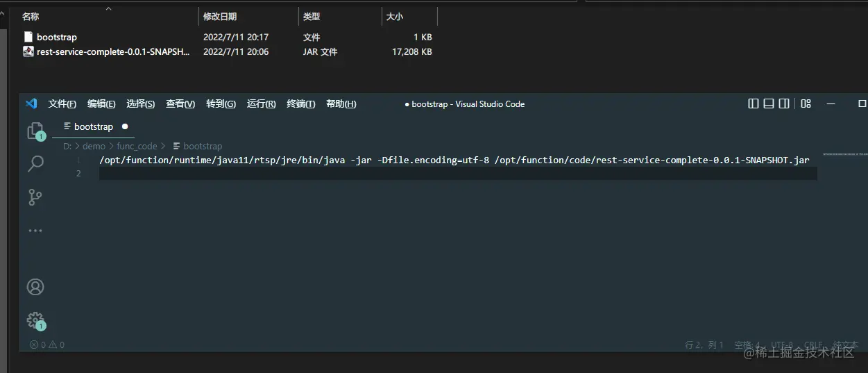Open the 选择(S) menu
Screen dimensions: 868x373
point(141,104)
